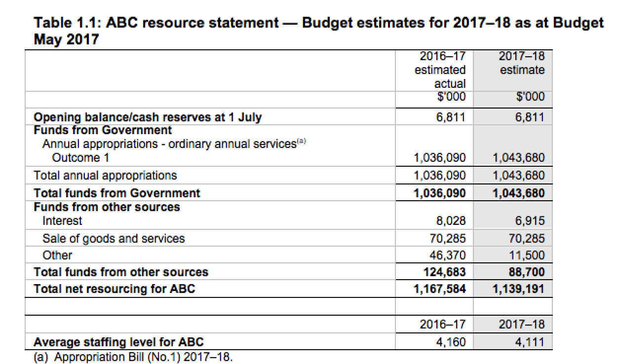Click Total annual appropriations 2016–17 value 1,036,090
Viewport: 617px width, 364px height.
[439, 175]
